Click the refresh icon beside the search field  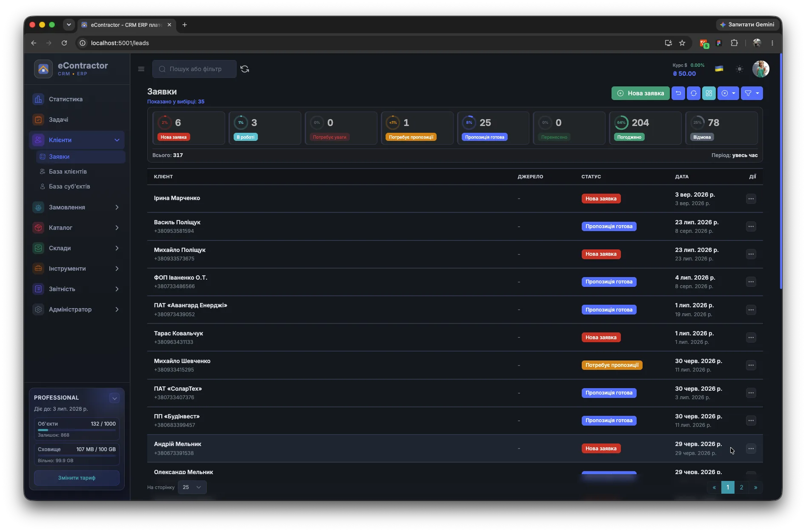[x=245, y=69]
